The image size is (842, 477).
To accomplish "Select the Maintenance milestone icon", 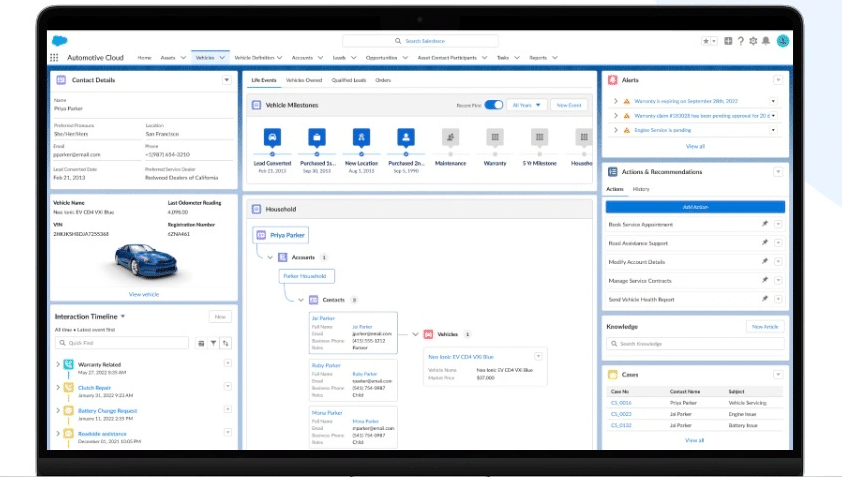I will [451, 137].
